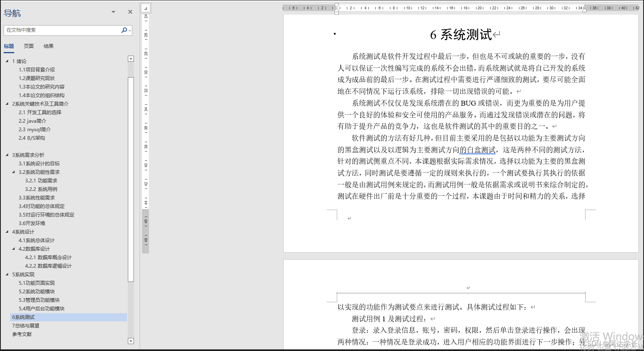
Task: Go to heading 4.1系统总体设计
Action: point(37,240)
